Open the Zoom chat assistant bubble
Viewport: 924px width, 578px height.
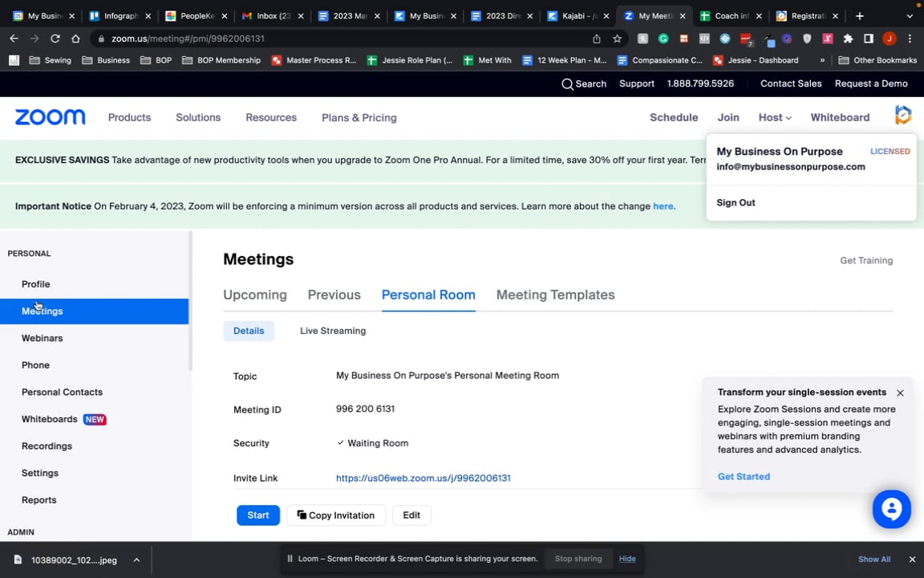click(x=892, y=509)
